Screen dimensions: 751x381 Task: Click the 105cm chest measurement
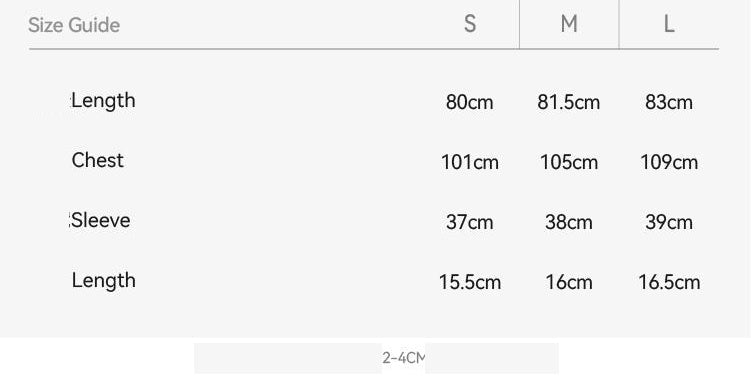(569, 162)
